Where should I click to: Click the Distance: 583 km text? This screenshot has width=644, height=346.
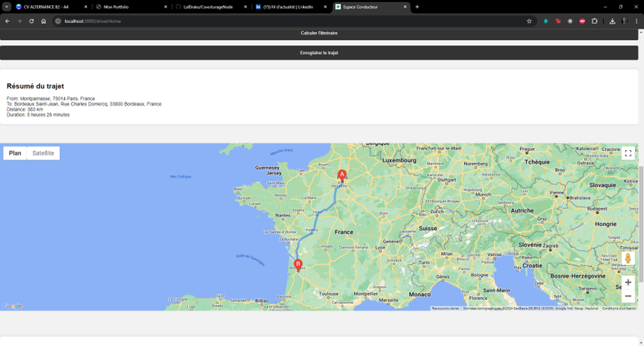[25, 109]
